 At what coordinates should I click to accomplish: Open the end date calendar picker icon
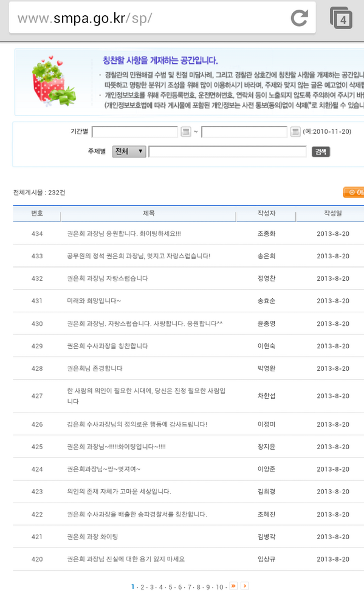[x=295, y=132]
